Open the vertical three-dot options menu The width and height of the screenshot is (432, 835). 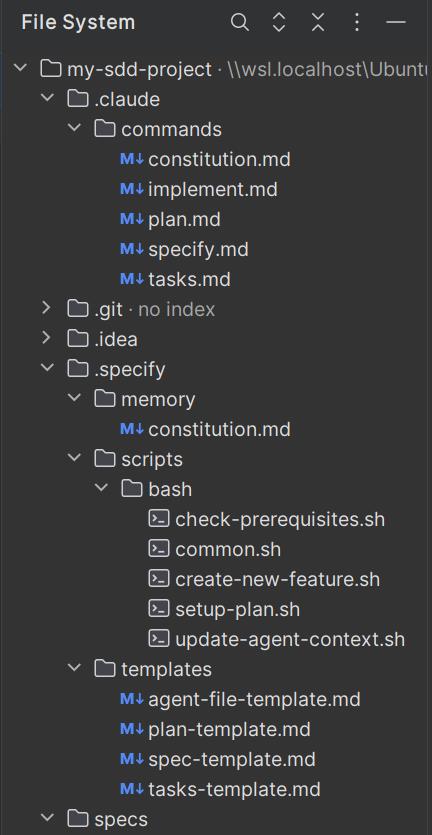tap(357, 22)
